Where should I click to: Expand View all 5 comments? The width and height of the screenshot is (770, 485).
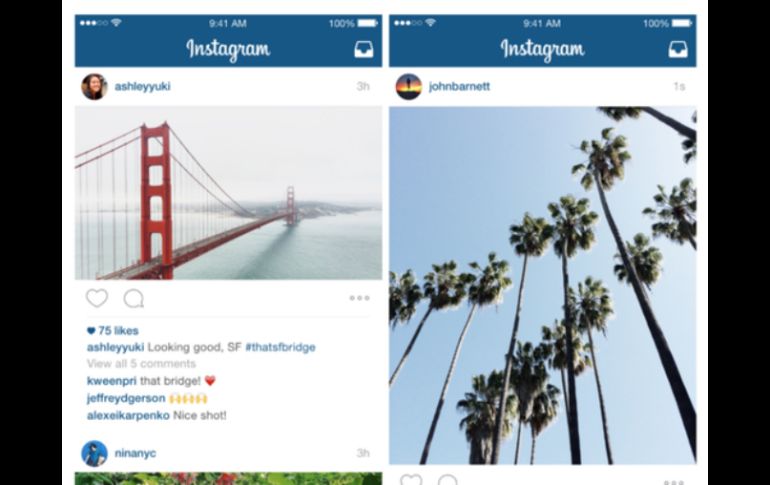coord(141,364)
